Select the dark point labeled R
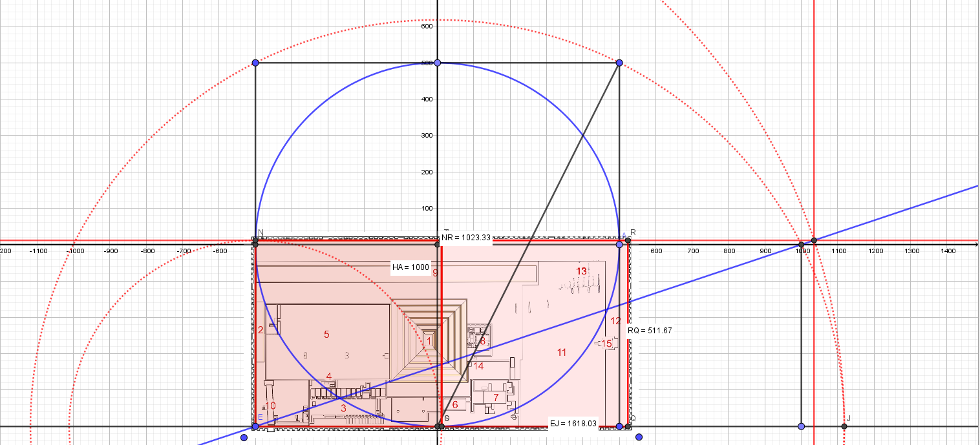Image resolution: width=980 pixels, height=445 pixels. [x=628, y=241]
